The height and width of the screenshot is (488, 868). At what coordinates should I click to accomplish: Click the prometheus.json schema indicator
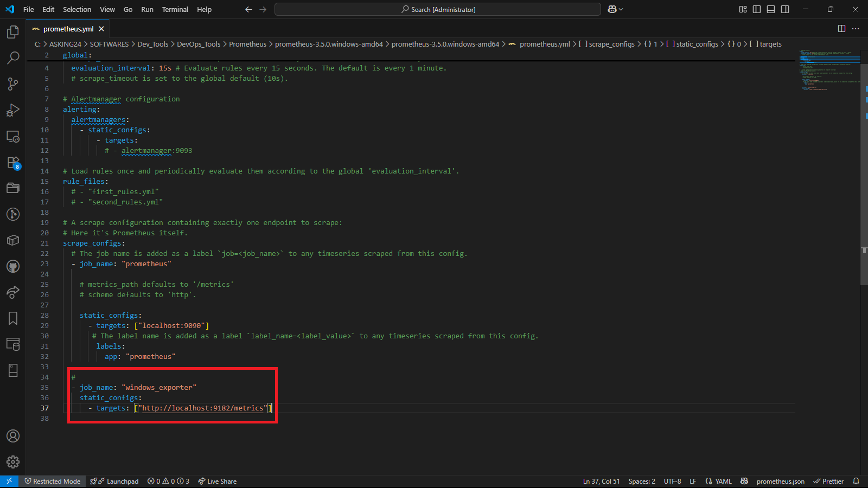780,481
